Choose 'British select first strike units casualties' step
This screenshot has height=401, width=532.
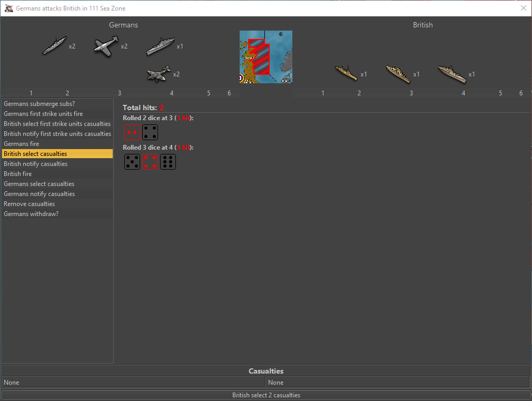click(57, 124)
